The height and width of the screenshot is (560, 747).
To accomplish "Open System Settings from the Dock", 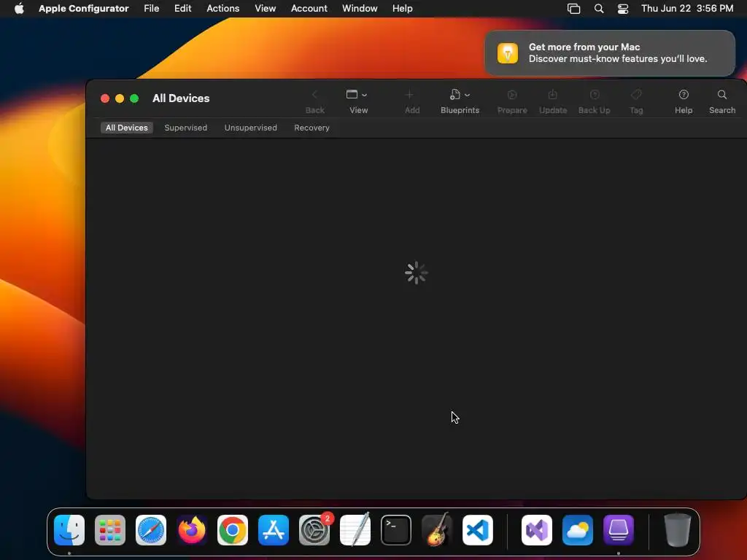I will [x=314, y=530].
